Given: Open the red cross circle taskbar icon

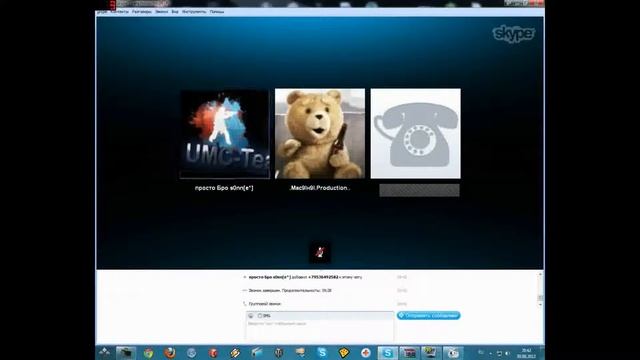Looking at the screenshot, I should [366, 352].
